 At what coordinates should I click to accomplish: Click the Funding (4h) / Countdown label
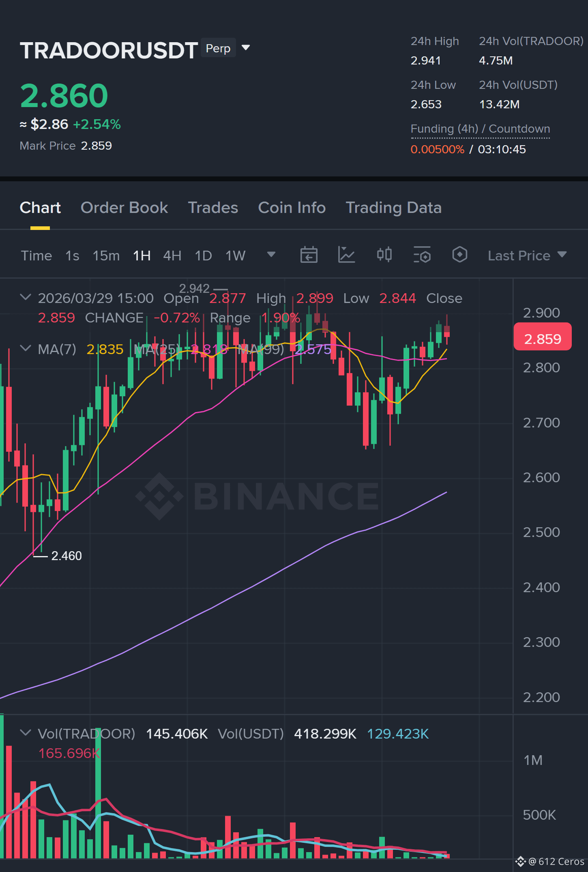click(480, 129)
